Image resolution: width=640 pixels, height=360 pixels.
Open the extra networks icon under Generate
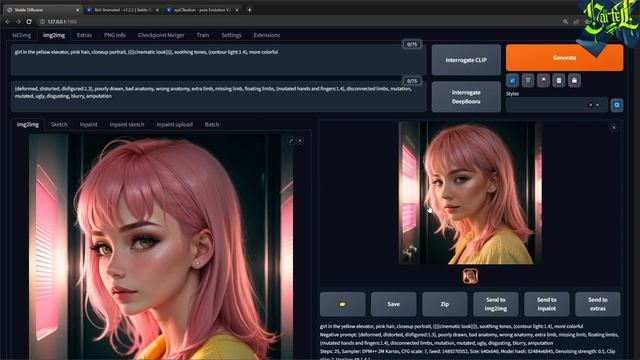tap(543, 80)
